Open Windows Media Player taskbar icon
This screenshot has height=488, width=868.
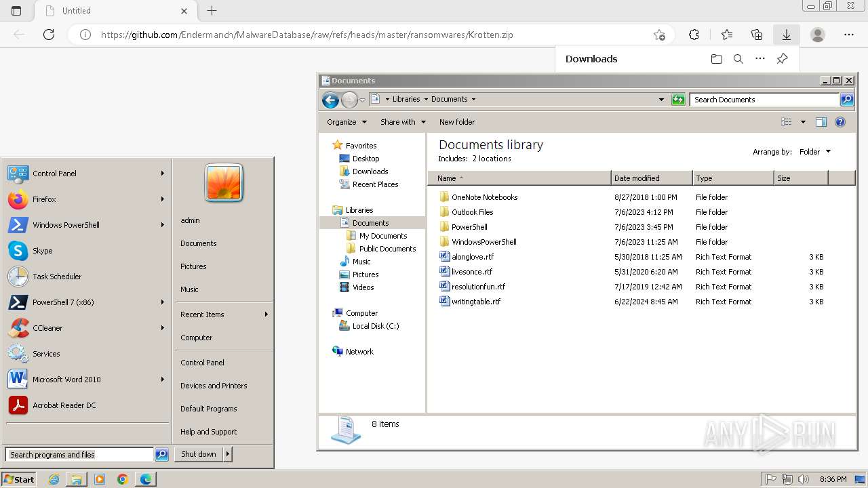[100, 479]
